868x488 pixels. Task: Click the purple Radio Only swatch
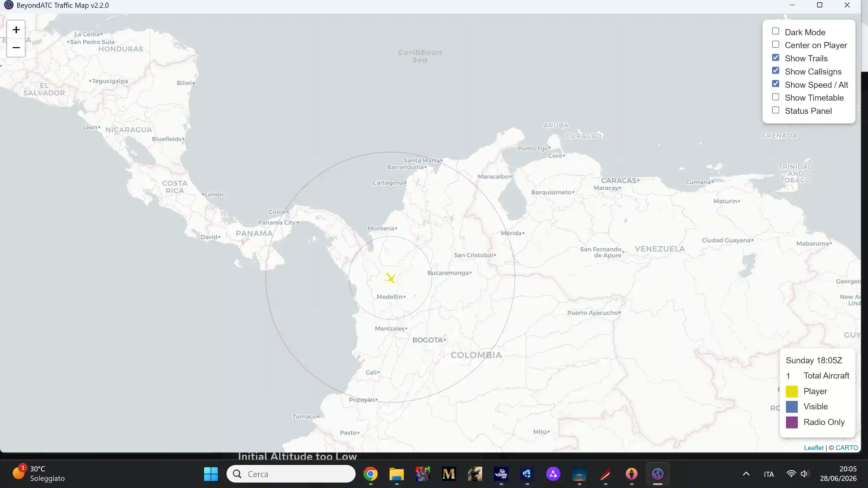pyautogui.click(x=792, y=422)
